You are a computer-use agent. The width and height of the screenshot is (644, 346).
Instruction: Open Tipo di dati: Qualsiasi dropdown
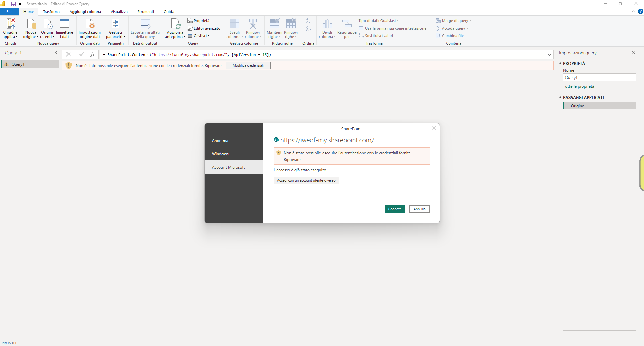point(379,21)
